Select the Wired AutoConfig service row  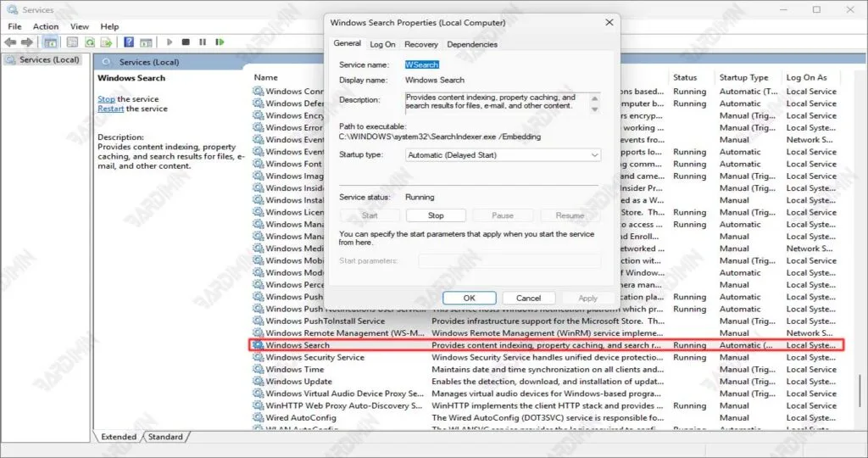click(x=547, y=417)
